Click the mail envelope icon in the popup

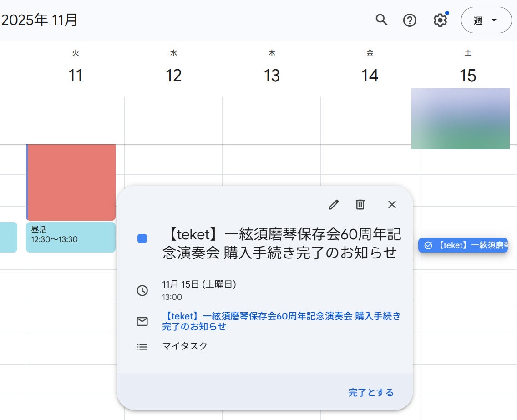coord(142,322)
